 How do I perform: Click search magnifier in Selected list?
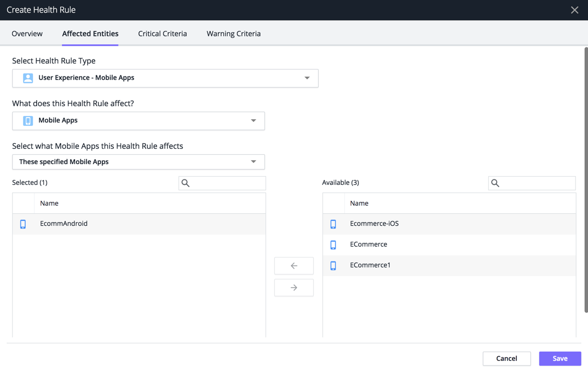pos(185,183)
